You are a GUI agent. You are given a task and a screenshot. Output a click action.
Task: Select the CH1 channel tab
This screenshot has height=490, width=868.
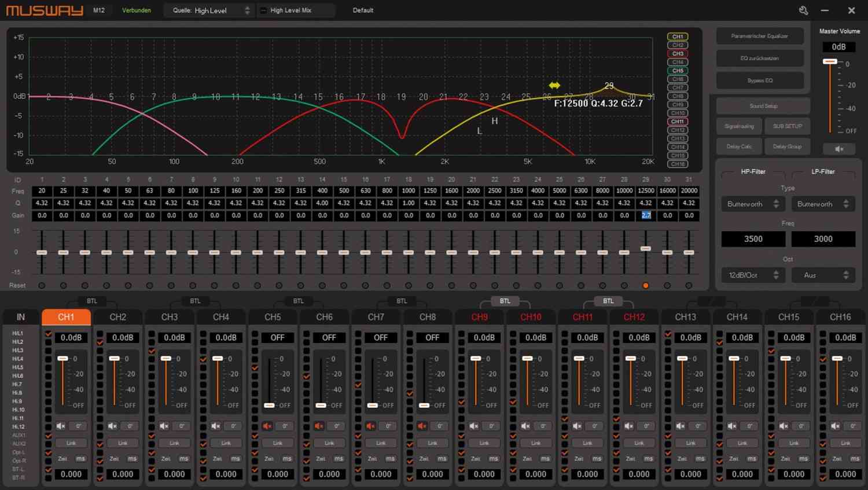pyautogui.click(x=66, y=317)
